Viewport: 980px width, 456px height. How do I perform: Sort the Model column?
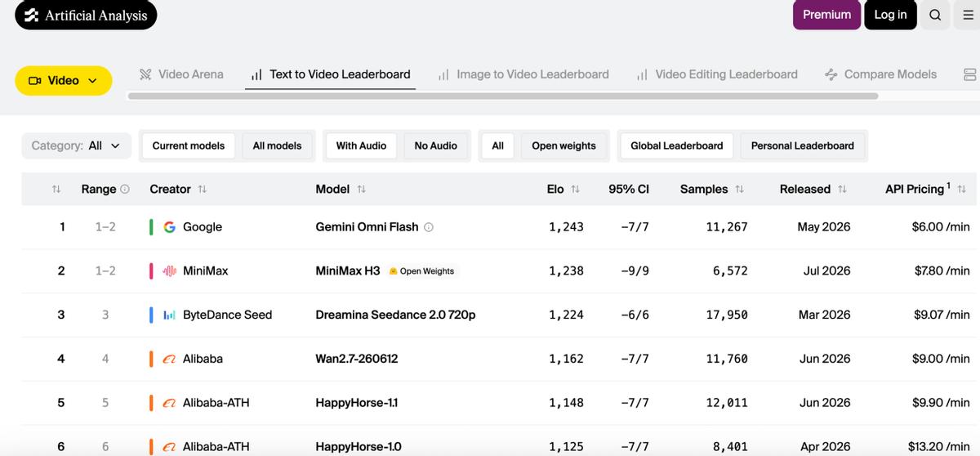point(361,189)
